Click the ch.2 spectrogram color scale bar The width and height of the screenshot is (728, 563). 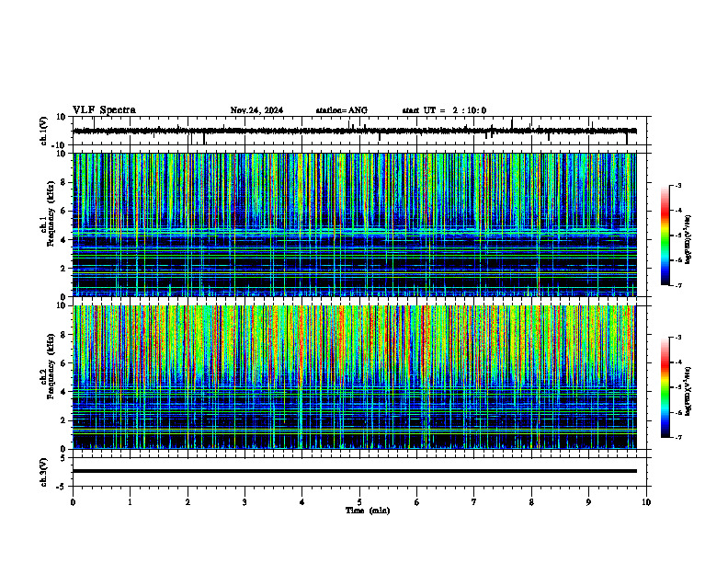click(665, 387)
